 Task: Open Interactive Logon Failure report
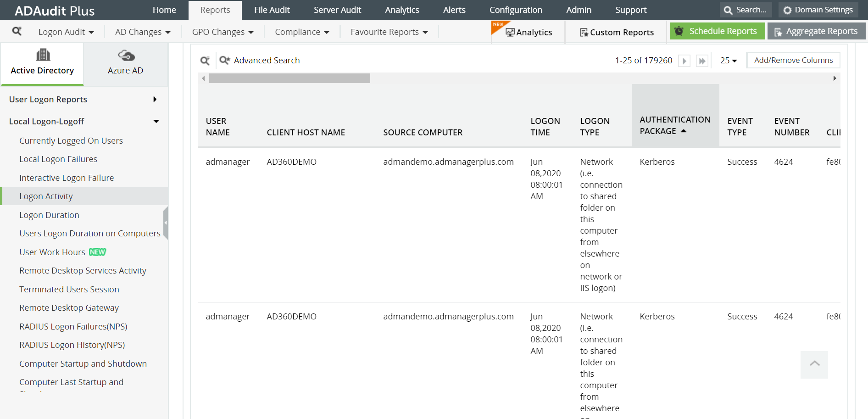point(67,178)
